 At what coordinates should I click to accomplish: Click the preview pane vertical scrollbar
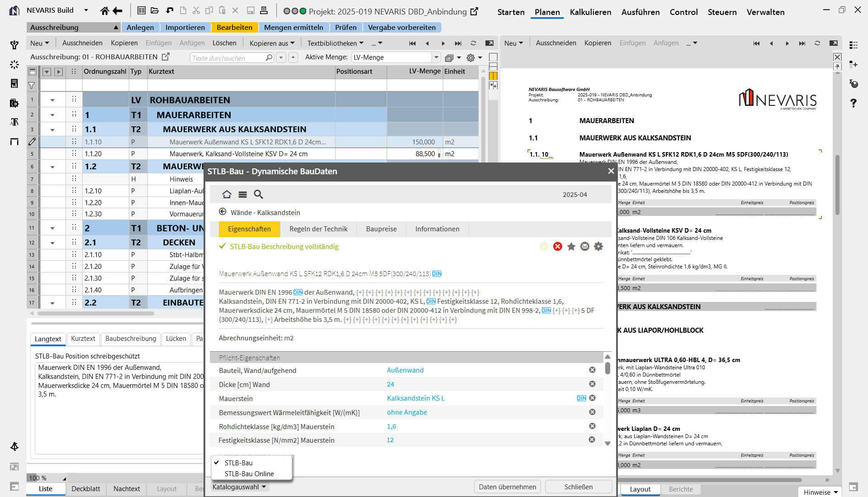pyautogui.click(x=837, y=185)
